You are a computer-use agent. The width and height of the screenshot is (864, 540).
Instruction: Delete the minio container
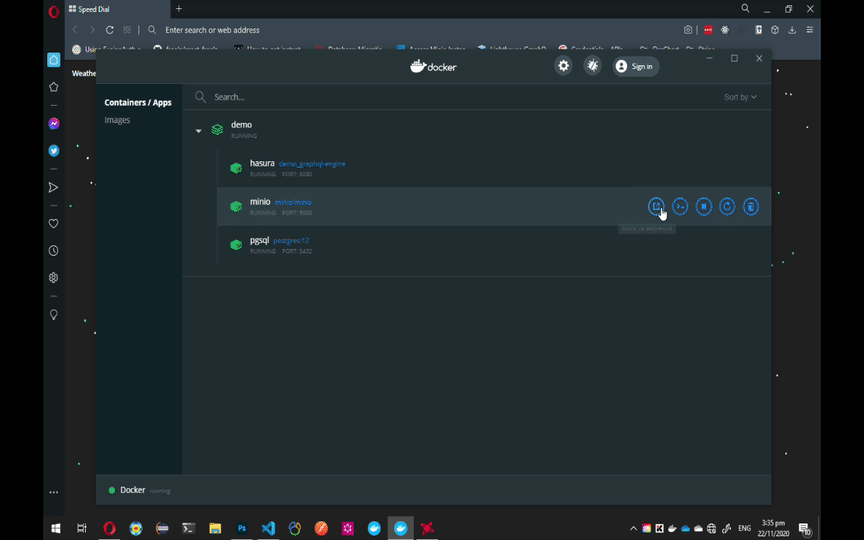coord(750,206)
